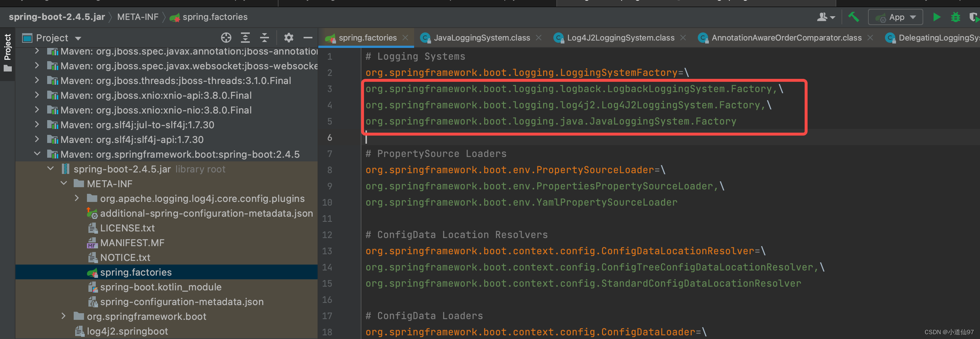The height and width of the screenshot is (339, 980).
Task: Click the PropertySourceLoader property key
Action: tap(510, 170)
